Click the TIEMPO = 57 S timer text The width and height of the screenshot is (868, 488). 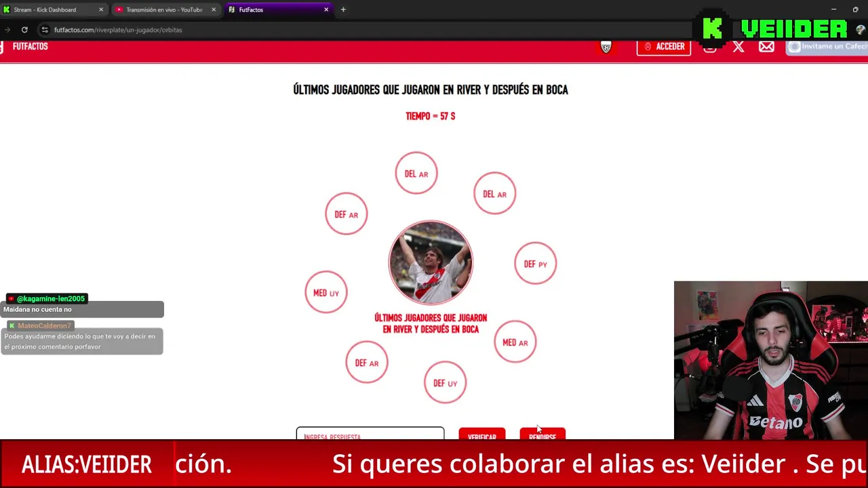coord(430,117)
